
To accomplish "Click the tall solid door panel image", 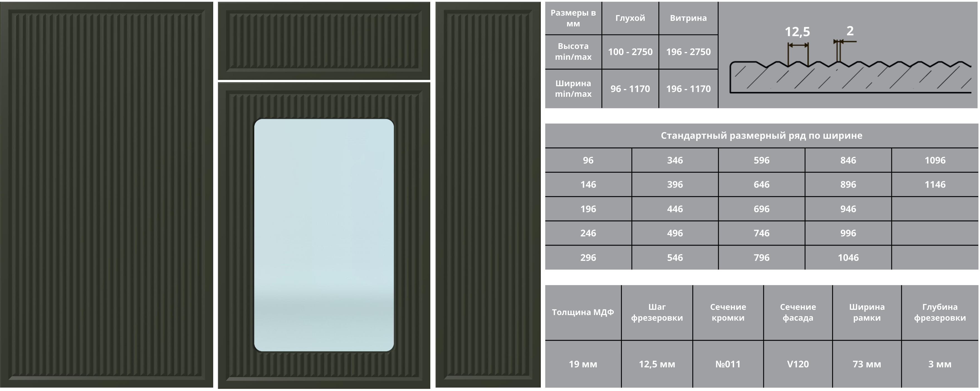I will pyautogui.click(x=106, y=195).
